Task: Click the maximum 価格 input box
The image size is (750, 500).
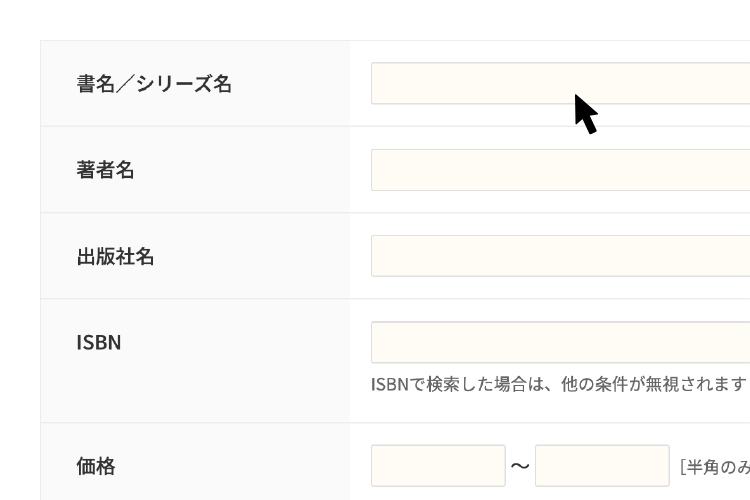Action: click(x=602, y=466)
